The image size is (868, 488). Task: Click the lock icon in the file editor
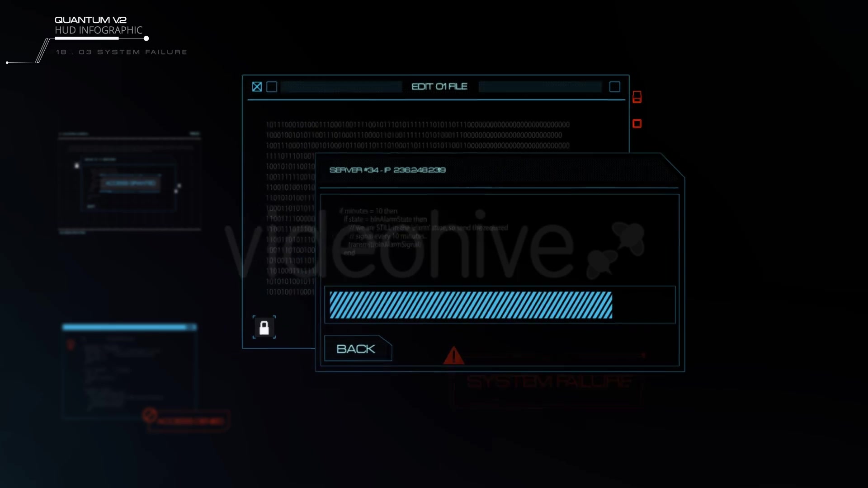pos(264,328)
